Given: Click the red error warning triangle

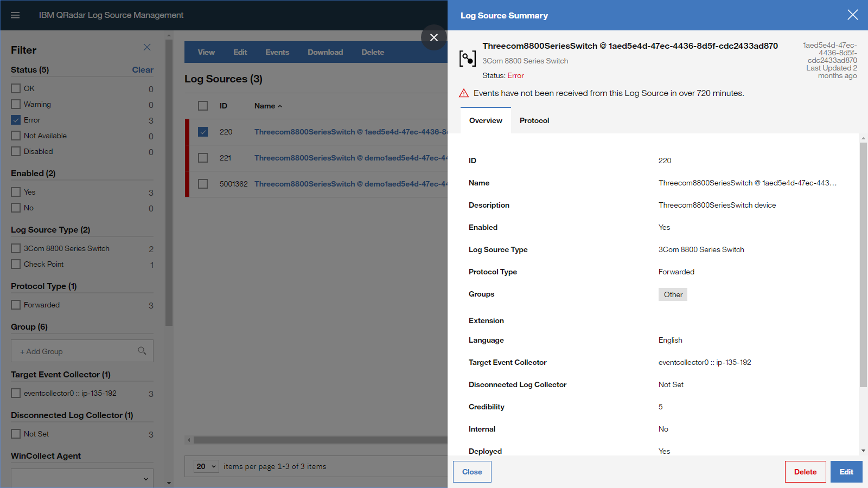Looking at the screenshot, I should coord(464,93).
